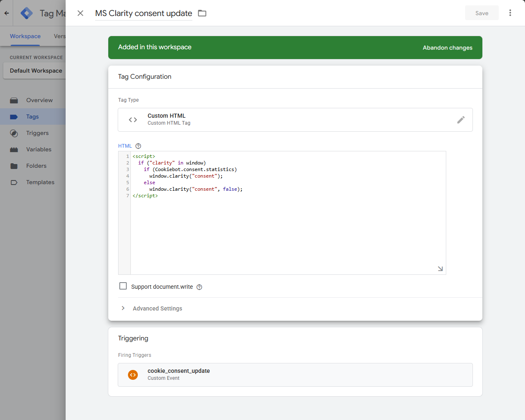Select the Custom HTML tag type row
This screenshot has height=420, width=525.
[295, 120]
